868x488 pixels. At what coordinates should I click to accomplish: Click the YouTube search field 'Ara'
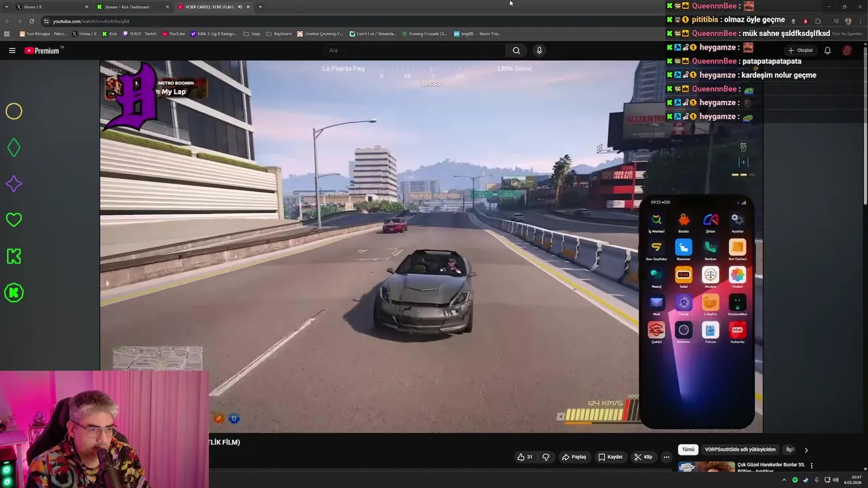414,50
